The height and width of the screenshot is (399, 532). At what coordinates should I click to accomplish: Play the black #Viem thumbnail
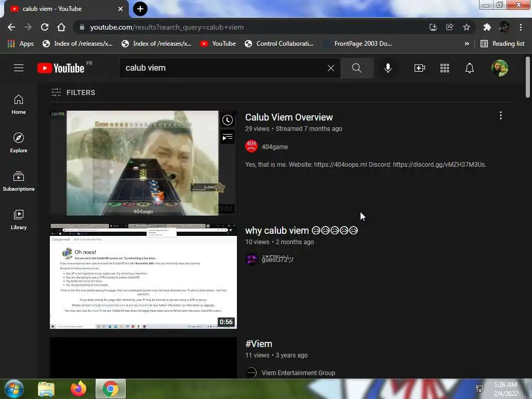pos(143,357)
